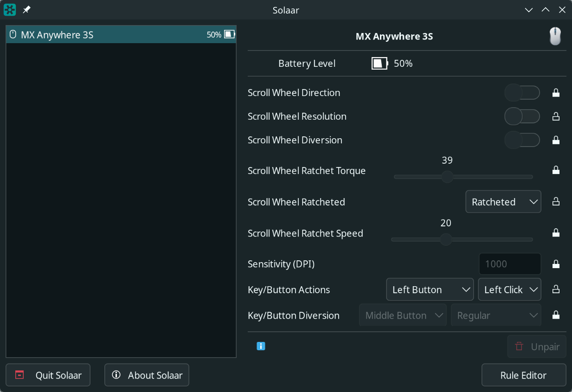Open the Middle Button diversion dropdown
572x392 pixels.
pyautogui.click(x=403, y=315)
